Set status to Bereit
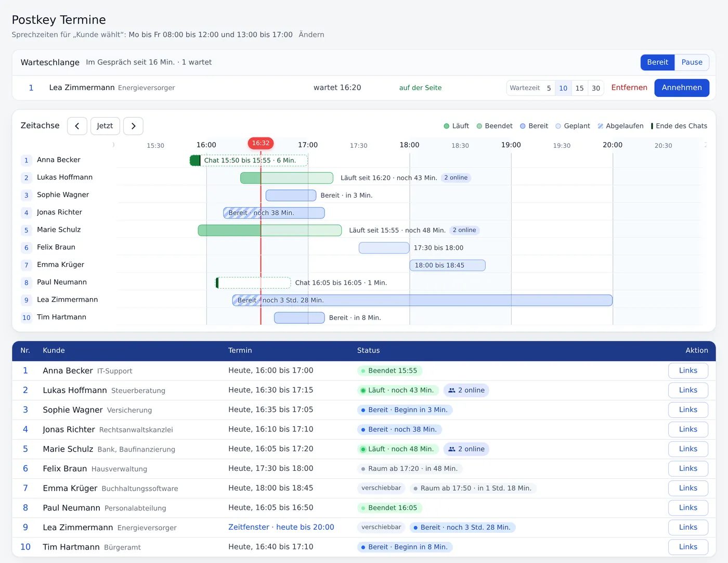This screenshot has width=728, height=563. [657, 62]
